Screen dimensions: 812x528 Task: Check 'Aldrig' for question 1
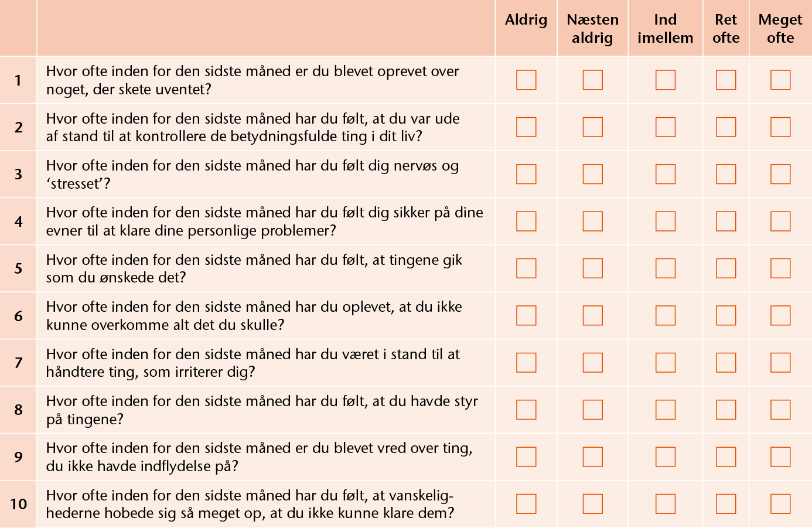click(x=526, y=80)
